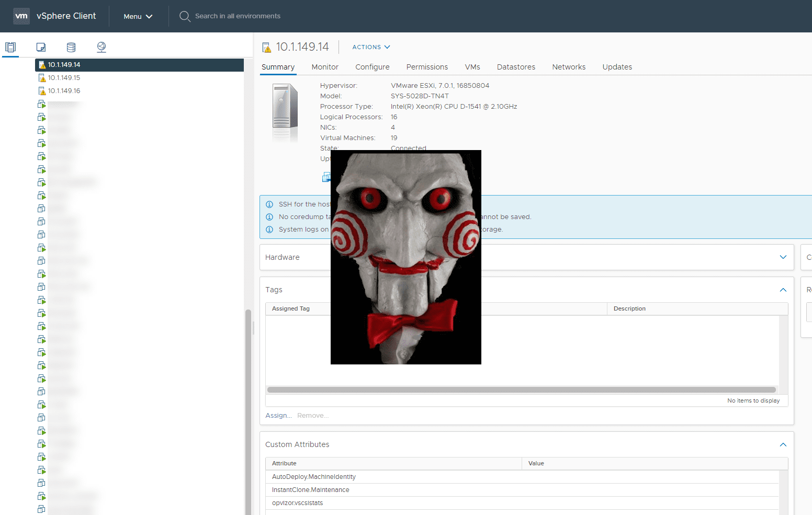Switch to the Monitor tab

(x=325, y=67)
